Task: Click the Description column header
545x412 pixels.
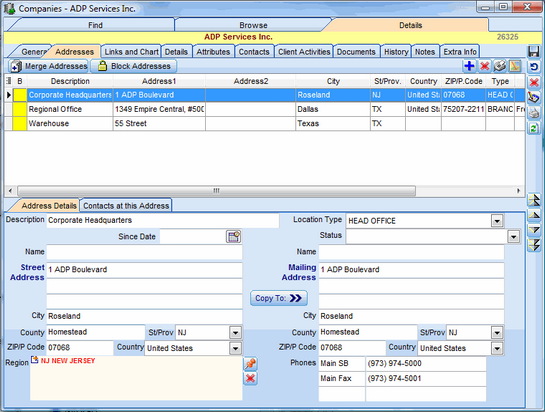Action: click(70, 81)
